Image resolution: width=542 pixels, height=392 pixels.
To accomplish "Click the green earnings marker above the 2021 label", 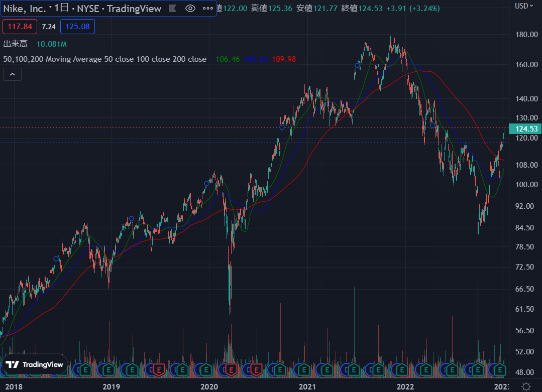I will (x=304, y=370).
